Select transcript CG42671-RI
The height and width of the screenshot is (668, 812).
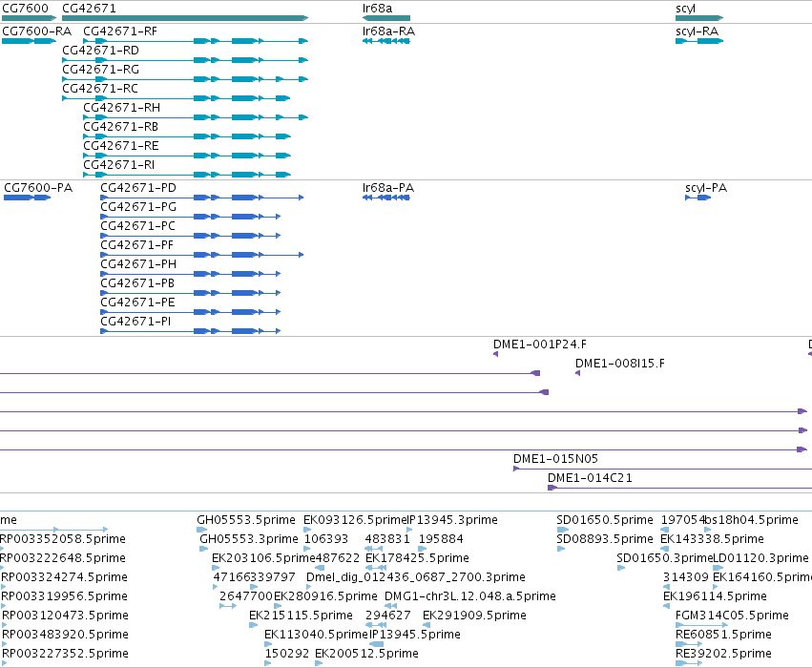click(118, 165)
